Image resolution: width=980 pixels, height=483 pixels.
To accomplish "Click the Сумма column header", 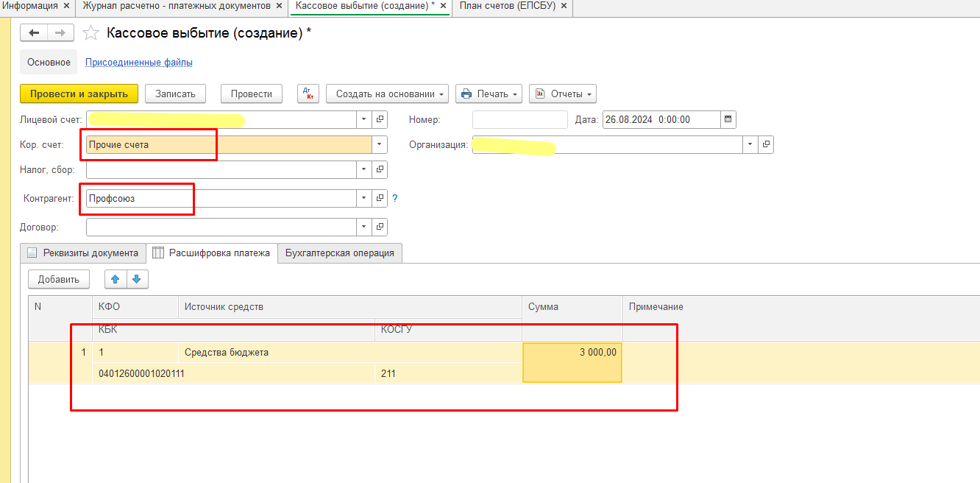I will [x=572, y=306].
